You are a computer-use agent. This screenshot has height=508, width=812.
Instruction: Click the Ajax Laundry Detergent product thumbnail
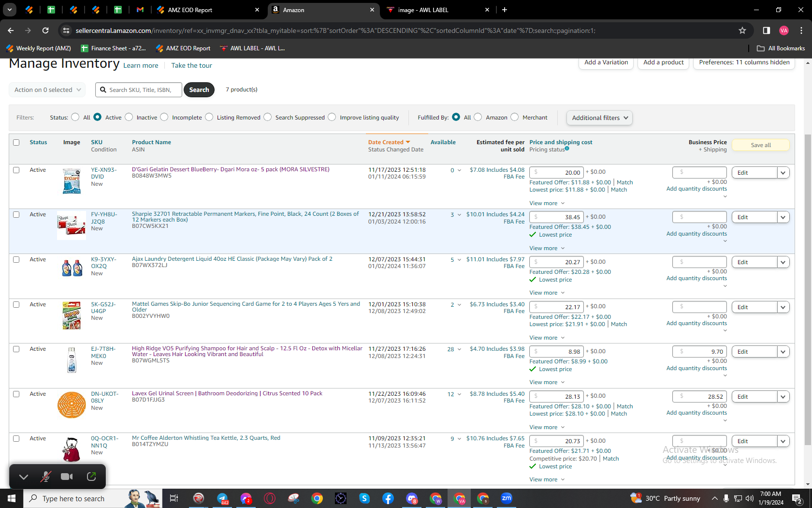72,268
